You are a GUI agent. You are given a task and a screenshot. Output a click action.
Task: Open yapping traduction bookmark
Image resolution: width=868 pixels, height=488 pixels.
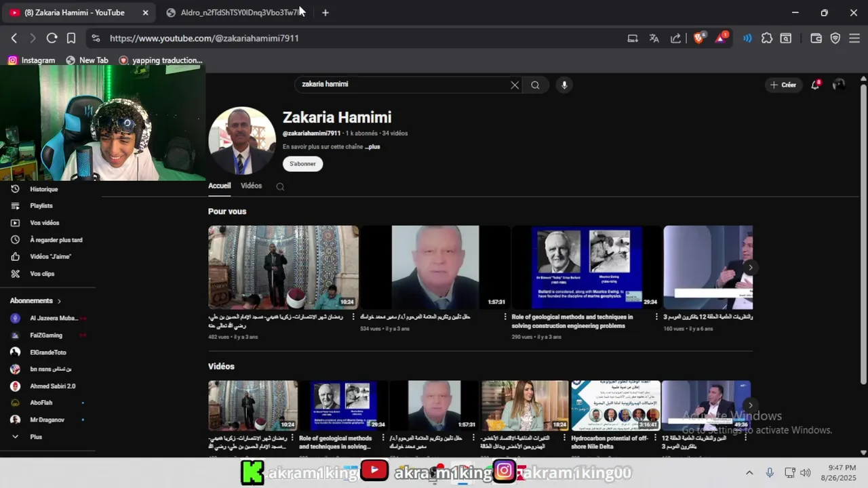161,60
